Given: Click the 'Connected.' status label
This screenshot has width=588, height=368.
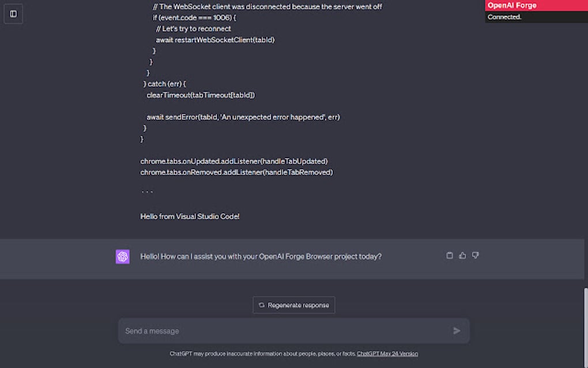Looking at the screenshot, I should click(x=504, y=17).
